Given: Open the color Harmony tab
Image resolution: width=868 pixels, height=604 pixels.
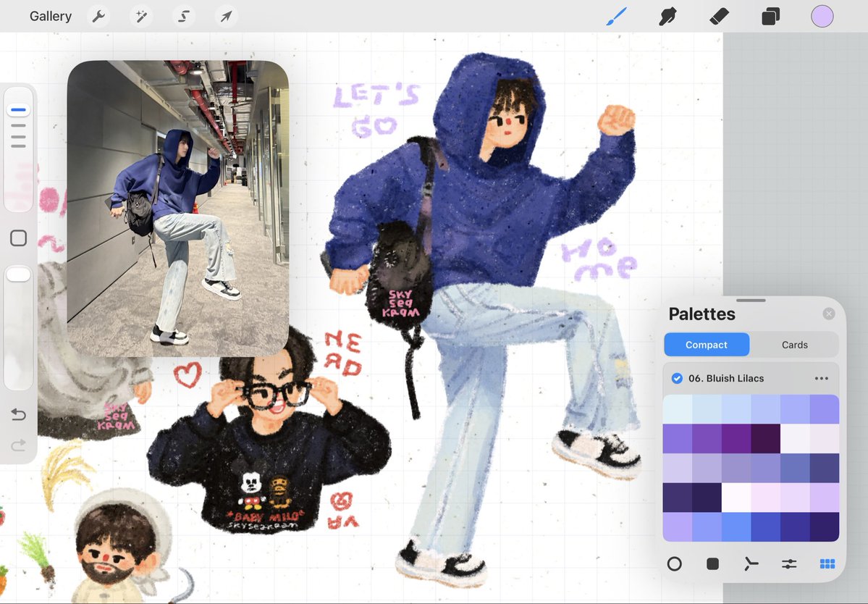Looking at the screenshot, I should [x=751, y=563].
